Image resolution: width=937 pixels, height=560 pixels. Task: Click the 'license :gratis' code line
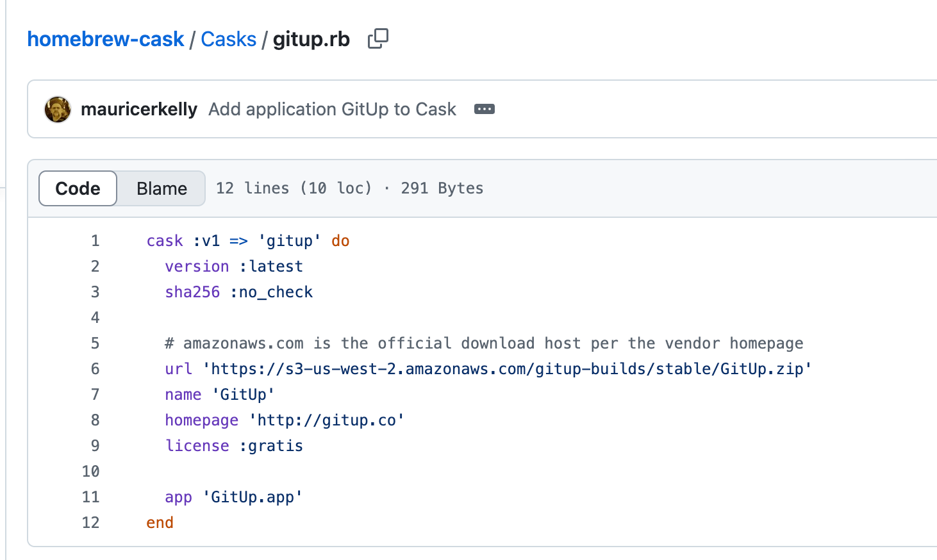click(x=234, y=446)
